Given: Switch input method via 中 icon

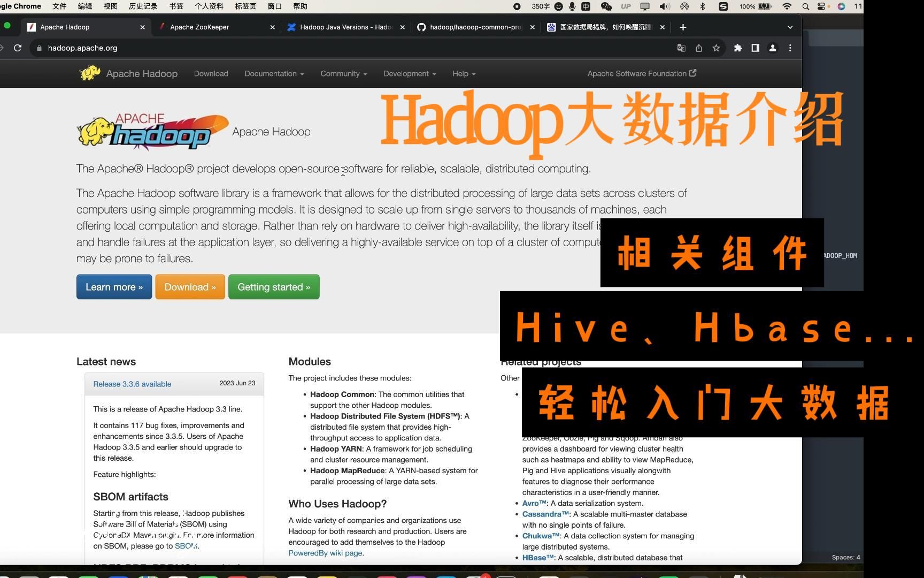Looking at the screenshot, I should pyautogui.click(x=586, y=6).
